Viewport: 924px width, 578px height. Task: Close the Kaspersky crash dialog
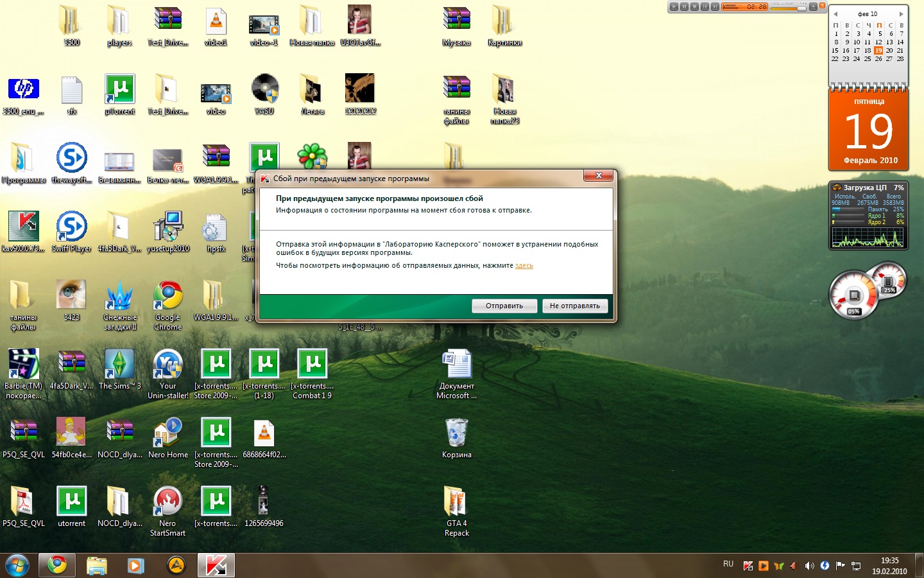tap(598, 175)
